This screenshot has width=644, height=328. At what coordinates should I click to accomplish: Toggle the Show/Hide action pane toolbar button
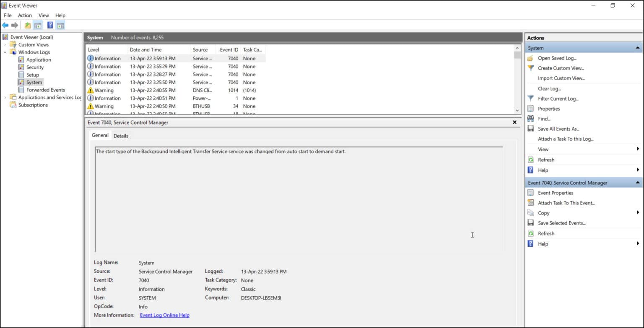click(60, 25)
